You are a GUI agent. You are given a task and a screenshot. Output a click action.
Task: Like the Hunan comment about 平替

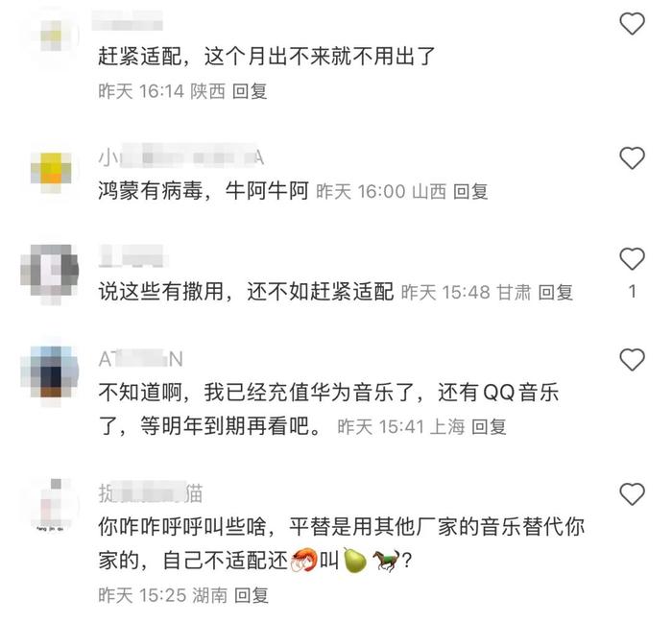click(632, 494)
